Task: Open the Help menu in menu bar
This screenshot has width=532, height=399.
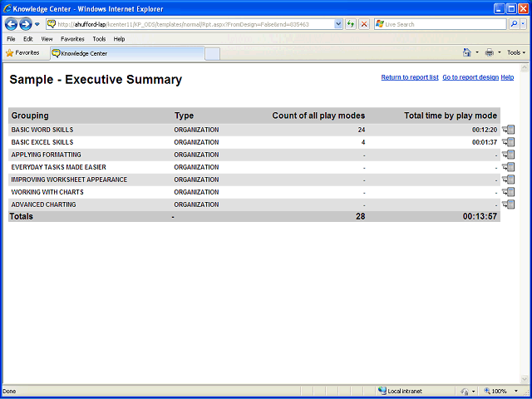Action: 119,39
